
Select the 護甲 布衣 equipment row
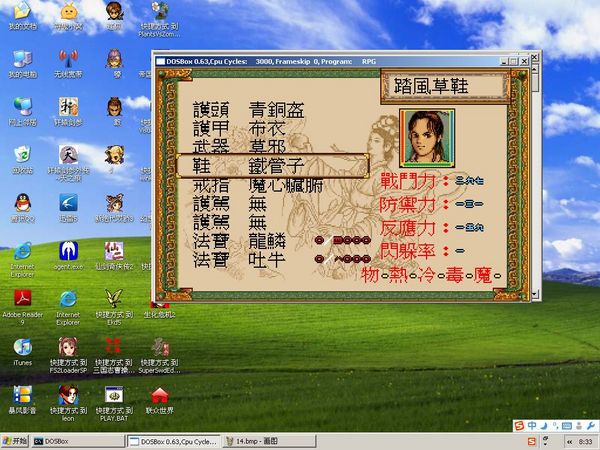(239, 129)
